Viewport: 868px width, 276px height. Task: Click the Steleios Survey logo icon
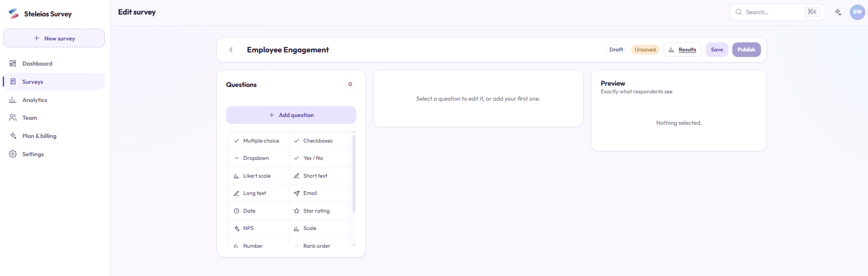tap(14, 14)
